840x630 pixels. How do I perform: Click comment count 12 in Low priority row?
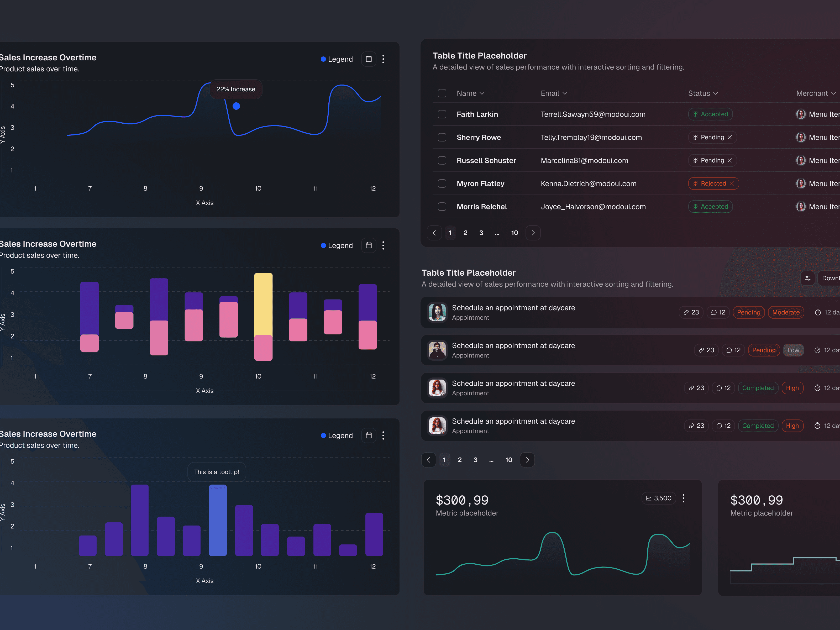pyautogui.click(x=733, y=350)
